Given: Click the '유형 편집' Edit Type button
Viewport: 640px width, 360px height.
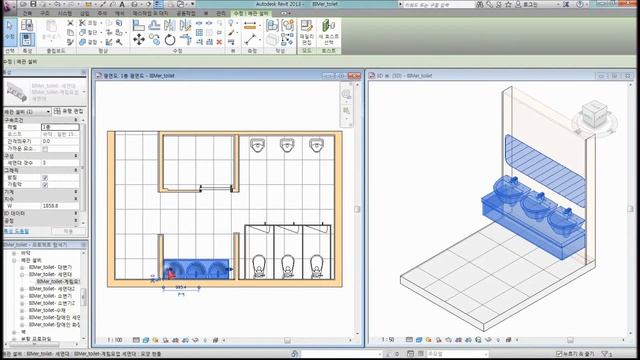Looking at the screenshot, I should point(69,111).
